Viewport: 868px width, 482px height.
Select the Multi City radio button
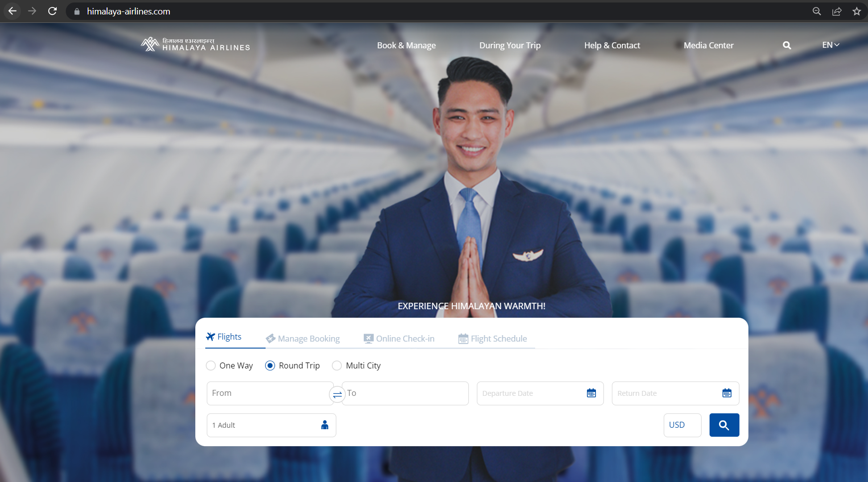pyautogui.click(x=337, y=365)
